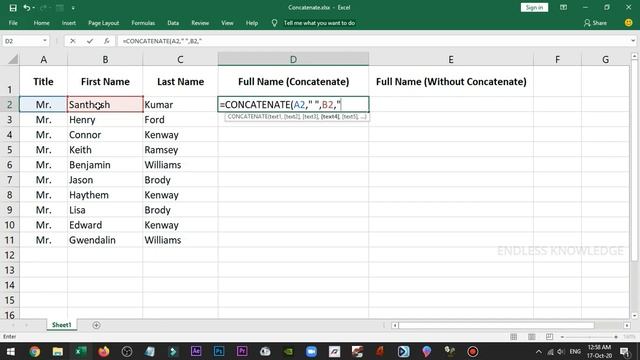Screen dimensions: 640x360
Task: Click the Share button
Action: [595, 23]
